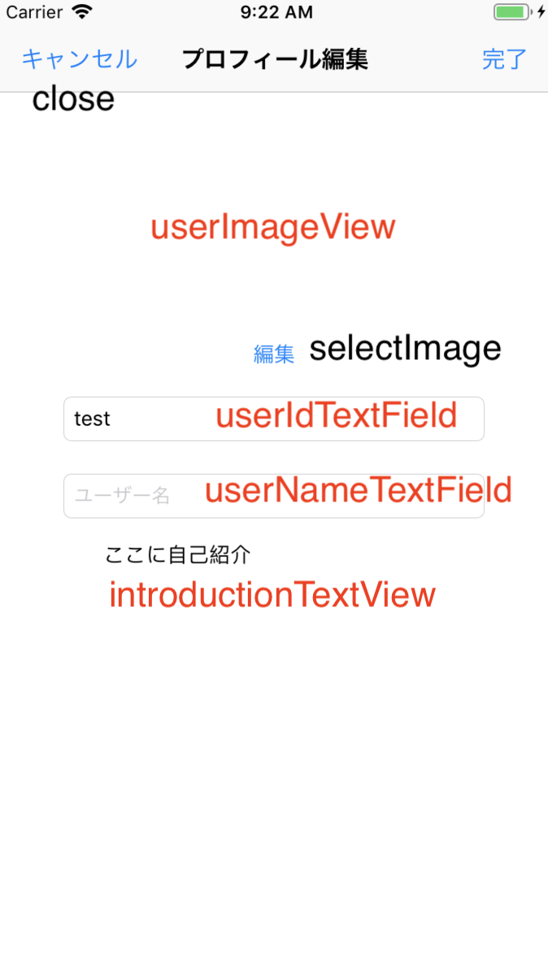Select the text test inside userIdTextField
548x980 pixels.
[92, 418]
